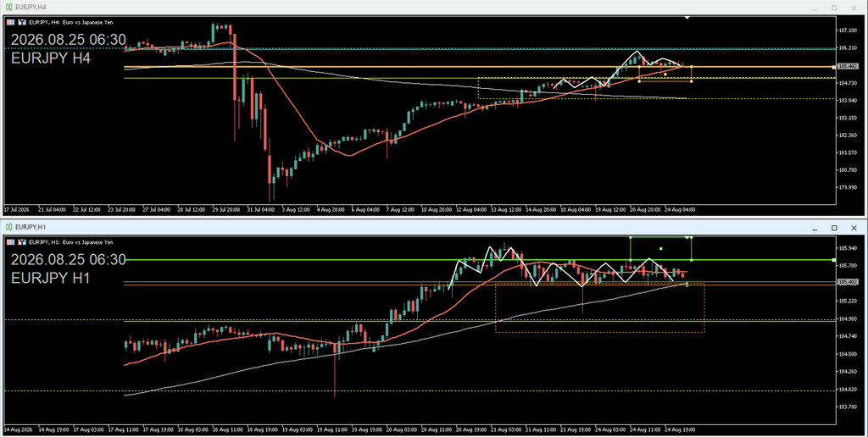Grab bottom-left corner handle of orange H4 rectangle
This screenshot has width=868, height=437.
point(639,81)
